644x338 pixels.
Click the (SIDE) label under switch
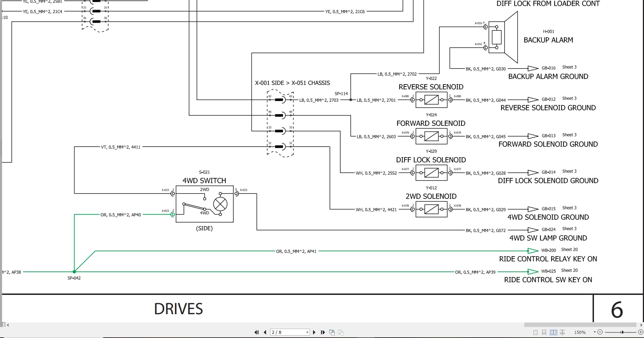pyautogui.click(x=204, y=228)
